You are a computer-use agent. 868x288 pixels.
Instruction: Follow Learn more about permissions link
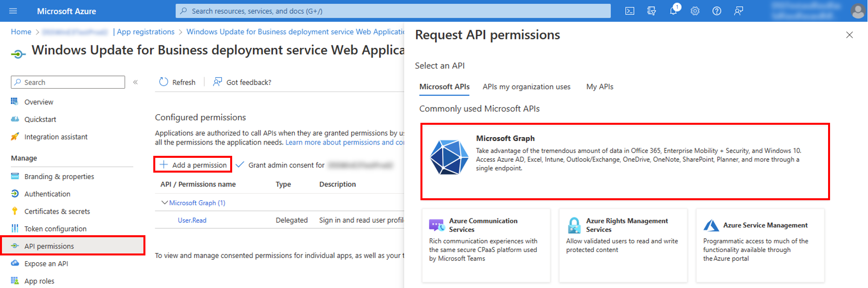pyautogui.click(x=345, y=142)
